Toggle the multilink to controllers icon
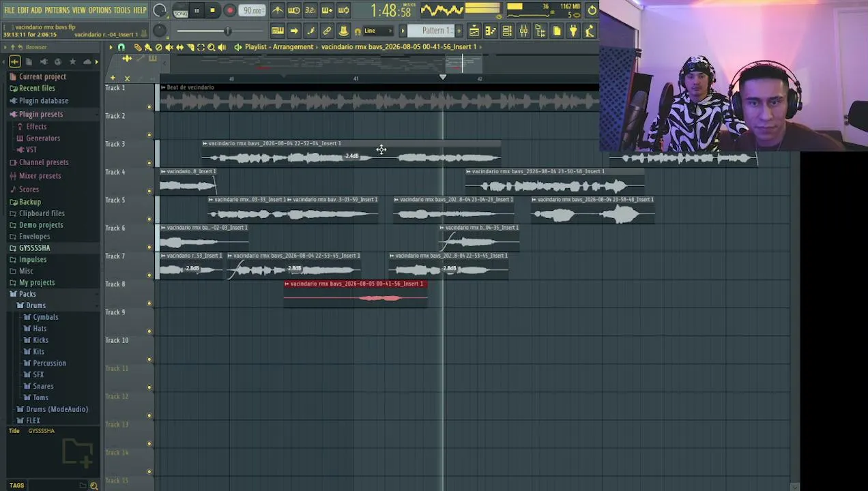The height and width of the screenshot is (491, 868). coord(327,31)
